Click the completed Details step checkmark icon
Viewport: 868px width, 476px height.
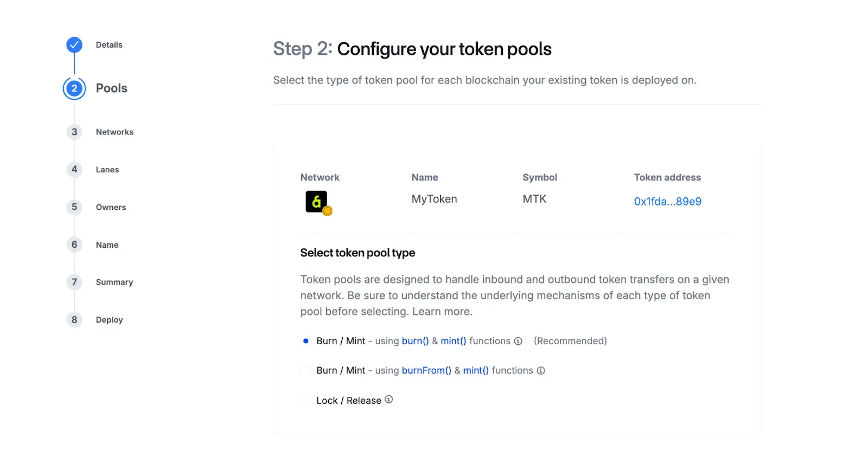point(74,45)
